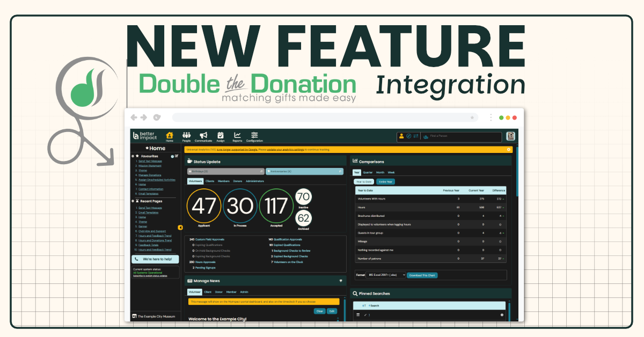644x337 pixels.
Task: Click the Clear button in Manage News
Action: pyautogui.click(x=319, y=311)
